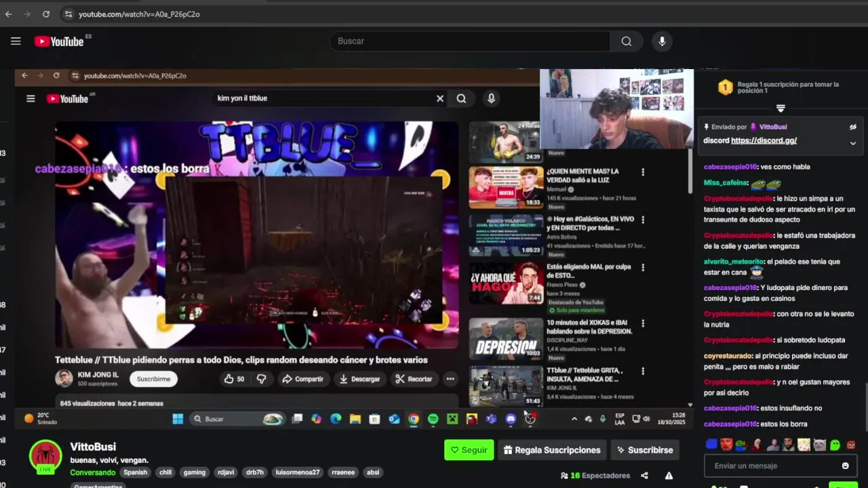This screenshot has width=868, height=488.
Task: Select the gaming tag
Action: [x=194, y=472]
